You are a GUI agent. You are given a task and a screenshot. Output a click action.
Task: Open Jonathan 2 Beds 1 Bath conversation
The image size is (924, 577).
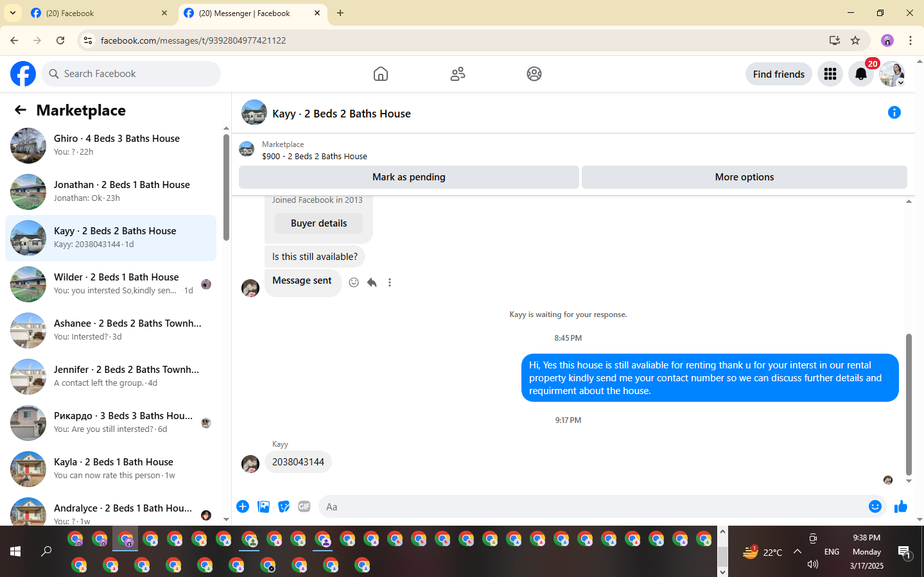coord(110,192)
